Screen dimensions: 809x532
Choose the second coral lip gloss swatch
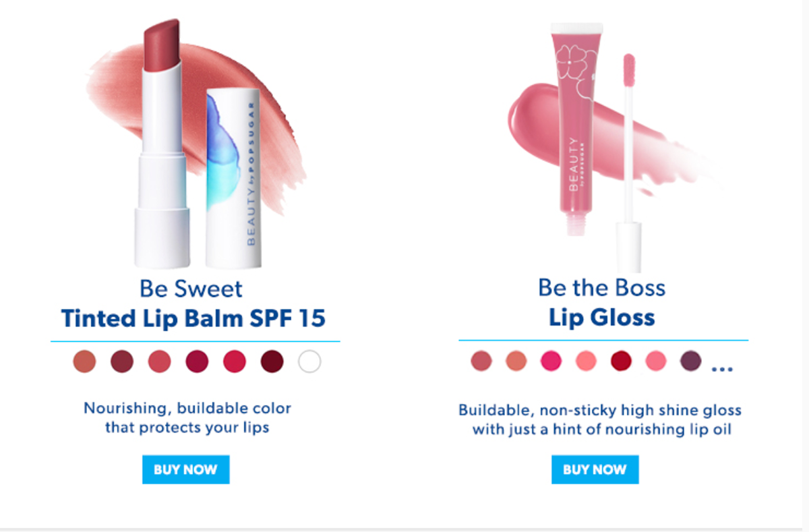click(x=516, y=361)
